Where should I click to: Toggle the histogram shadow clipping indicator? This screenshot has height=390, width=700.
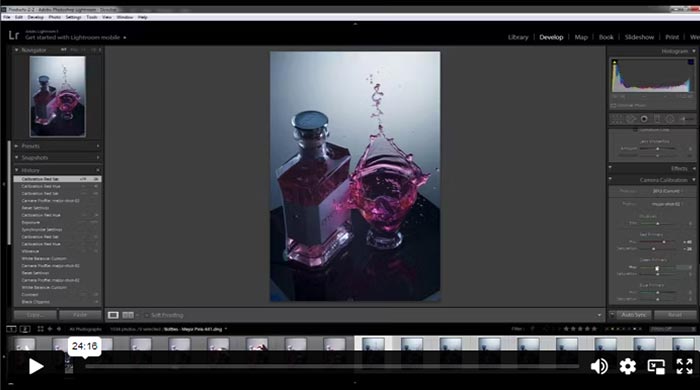pos(615,62)
